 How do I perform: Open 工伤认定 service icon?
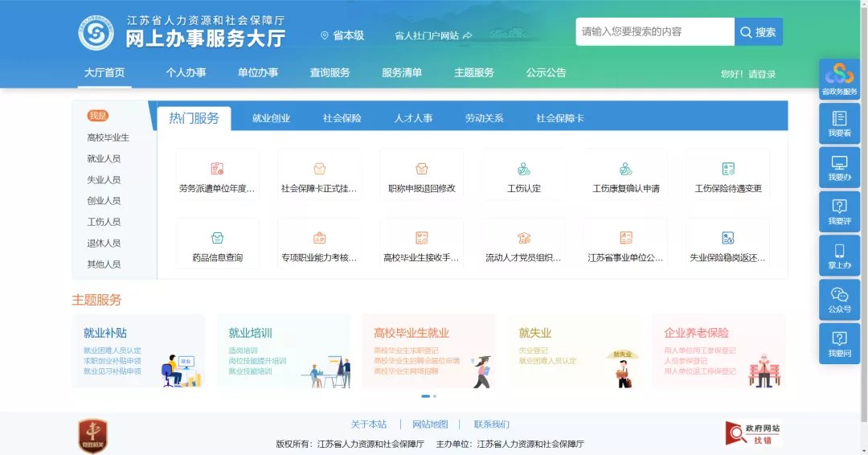[x=524, y=169]
